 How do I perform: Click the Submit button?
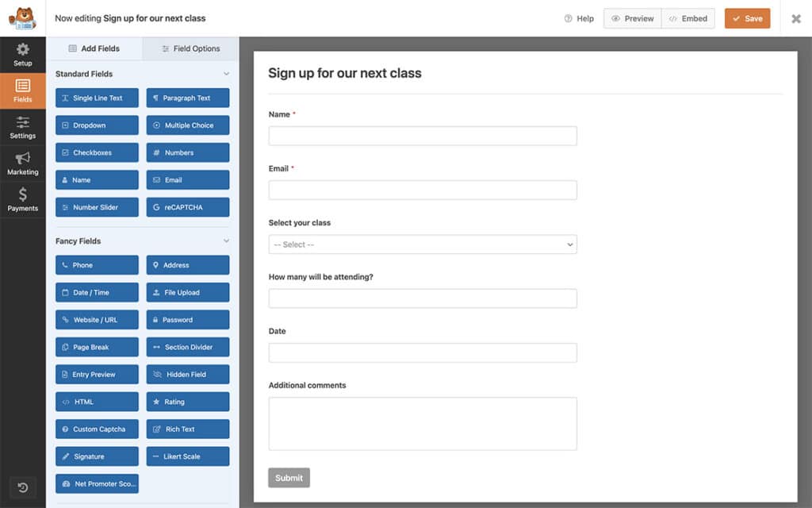pos(289,478)
